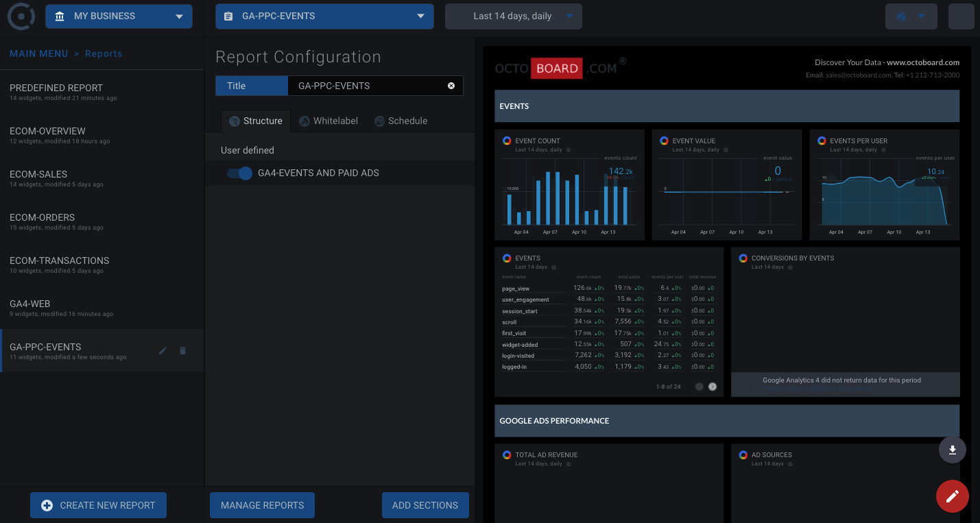The image size is (980, 523).
Task: Click the ADD SECTIONS button
Action: pos(425,505)
